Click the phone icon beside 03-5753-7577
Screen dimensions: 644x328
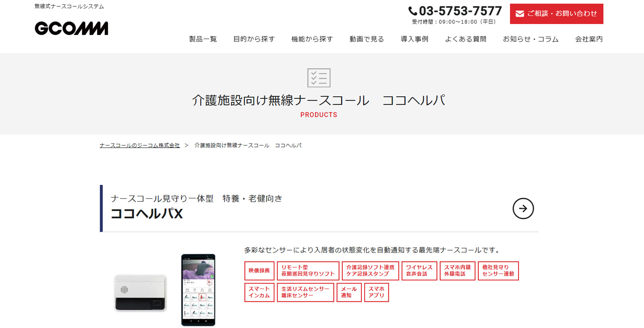pyautogui.click(x=413, y=11)
